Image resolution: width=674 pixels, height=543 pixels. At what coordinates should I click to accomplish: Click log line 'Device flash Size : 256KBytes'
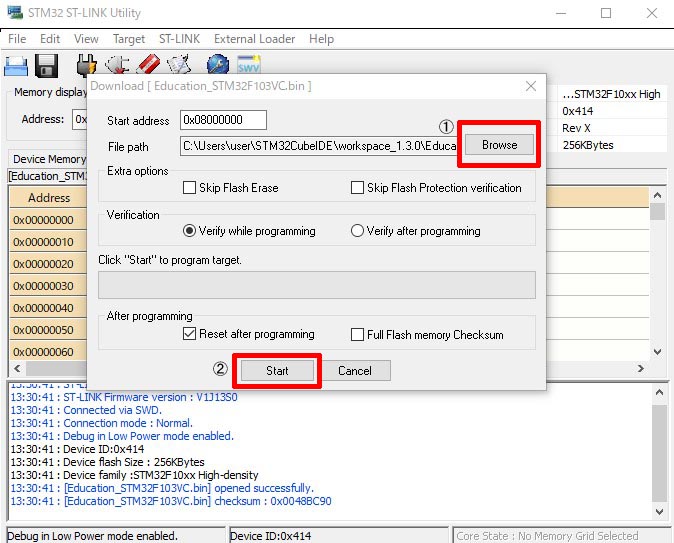(107, 462)
